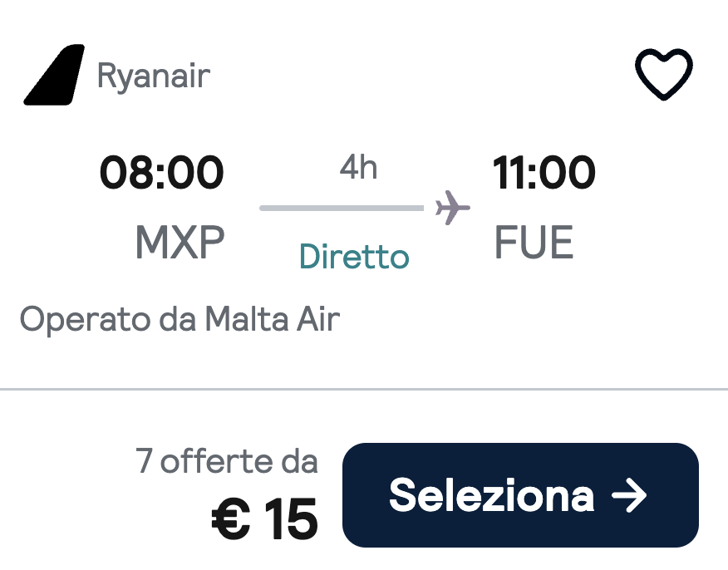
Task: Click the MXP departure airport code
Action: pos(179,243)
